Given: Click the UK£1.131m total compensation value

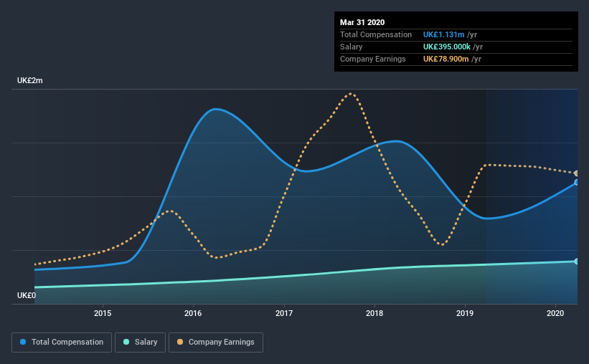Looking at the screenshot, I should coord(443,34).
